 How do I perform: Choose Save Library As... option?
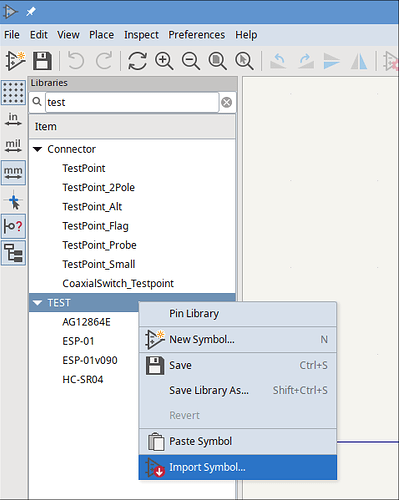238,390
